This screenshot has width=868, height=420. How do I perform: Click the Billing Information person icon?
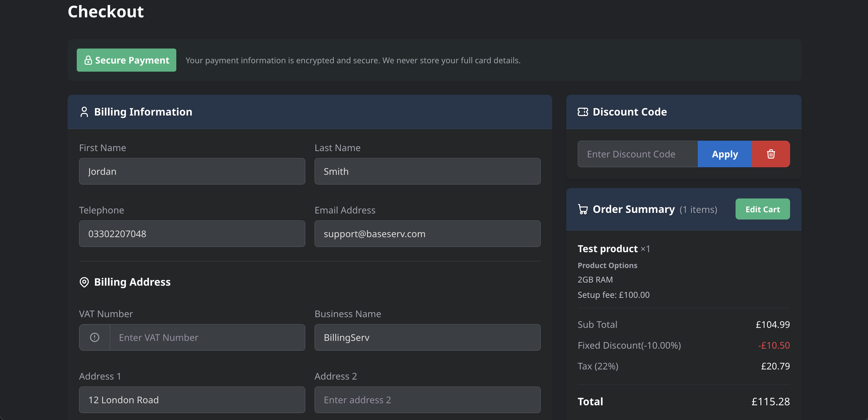point(84,112)
